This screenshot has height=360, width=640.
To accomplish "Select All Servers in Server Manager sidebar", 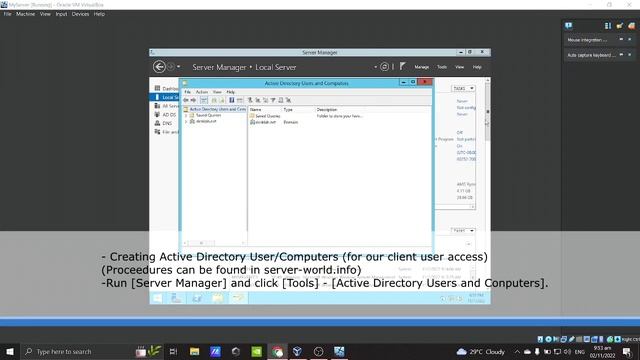I will [167, 106].
